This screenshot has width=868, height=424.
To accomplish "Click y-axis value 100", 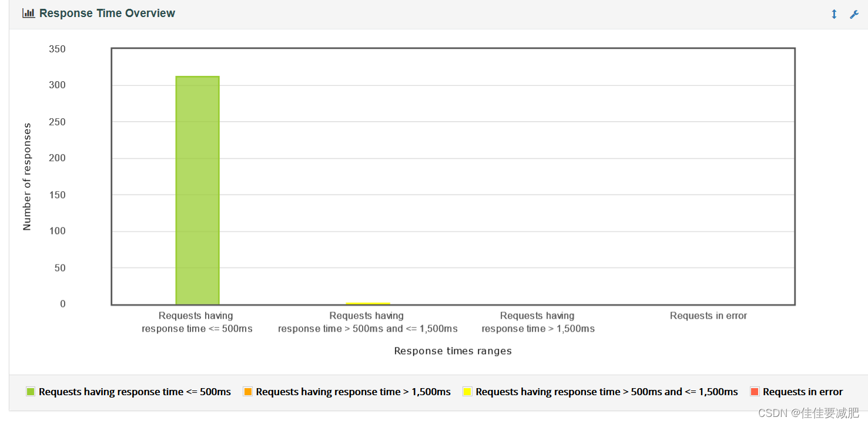I will 57,231.
